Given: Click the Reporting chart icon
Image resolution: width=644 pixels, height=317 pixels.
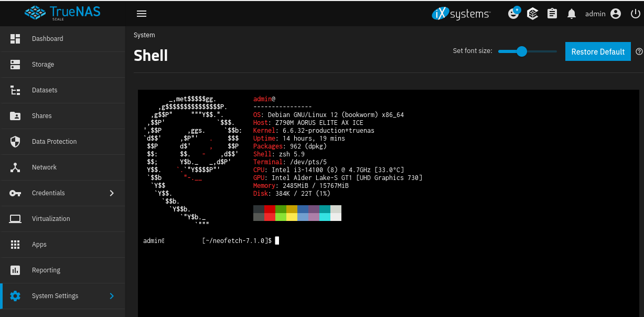Looking at the screenshot, I should [15, 270].
